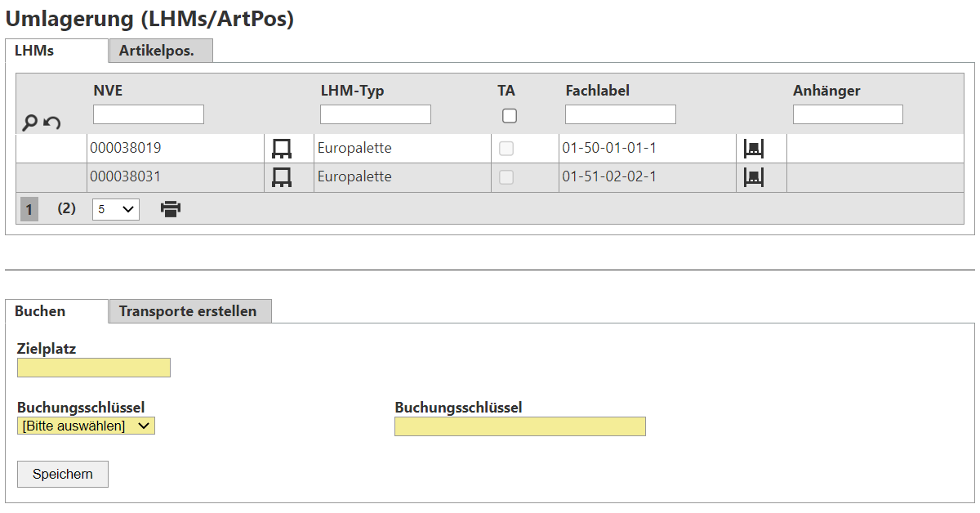Screen dimensions: 980x513
Task: Focus the NVE filter text box
Action: 149,114
